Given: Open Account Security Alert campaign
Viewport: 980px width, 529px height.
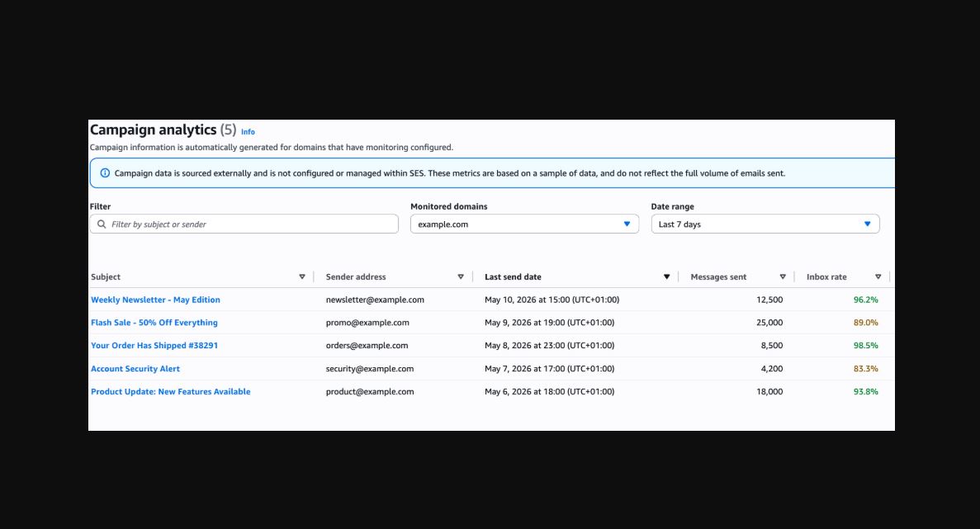Looking at the screenshot, I should [135, 369].
